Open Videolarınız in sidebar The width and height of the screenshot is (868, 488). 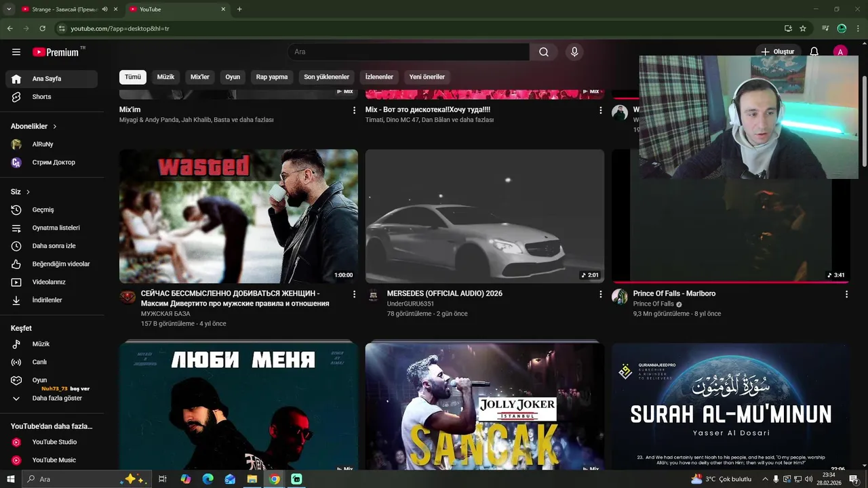[52, 282]
